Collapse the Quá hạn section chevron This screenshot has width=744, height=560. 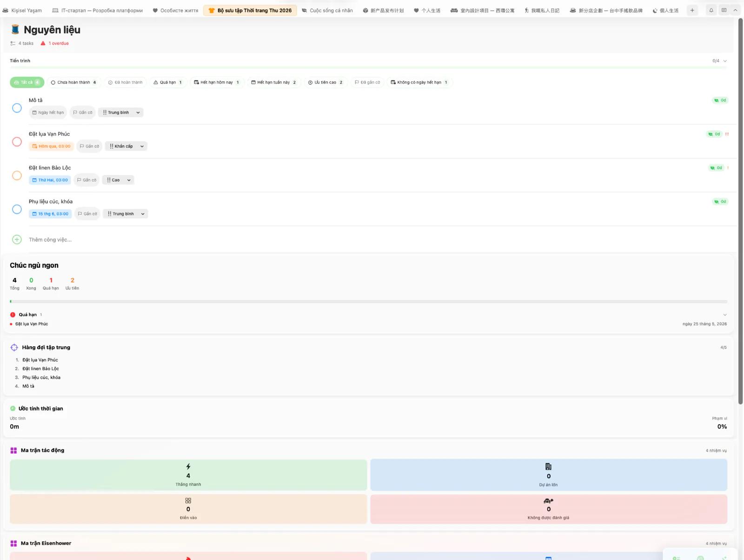click(x=725, y=315)
